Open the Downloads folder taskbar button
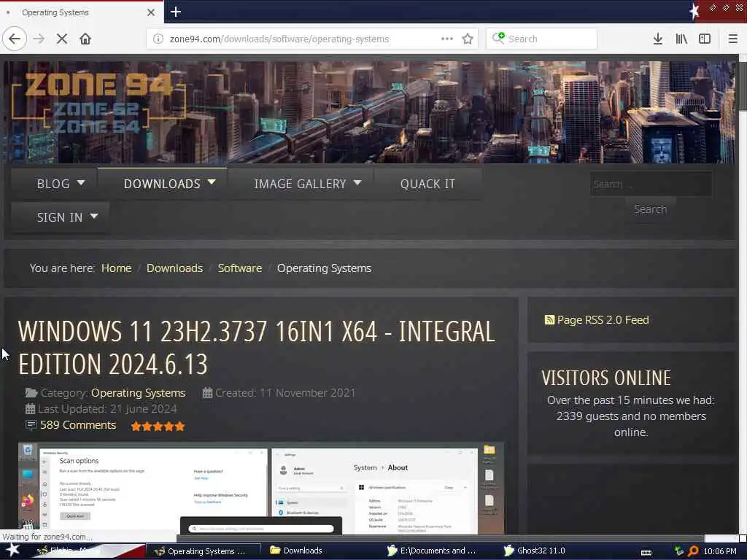Screen dimensions: 747x560 296,551
